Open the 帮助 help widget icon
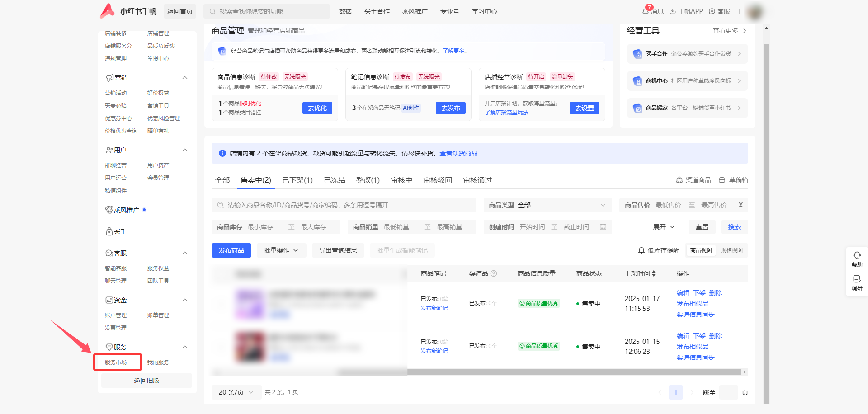 click(x=857, y=256)
